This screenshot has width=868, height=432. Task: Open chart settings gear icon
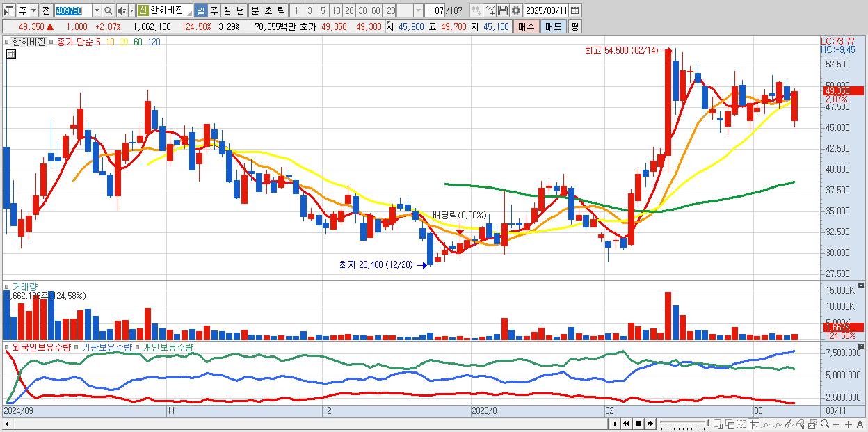click(516, 10)
